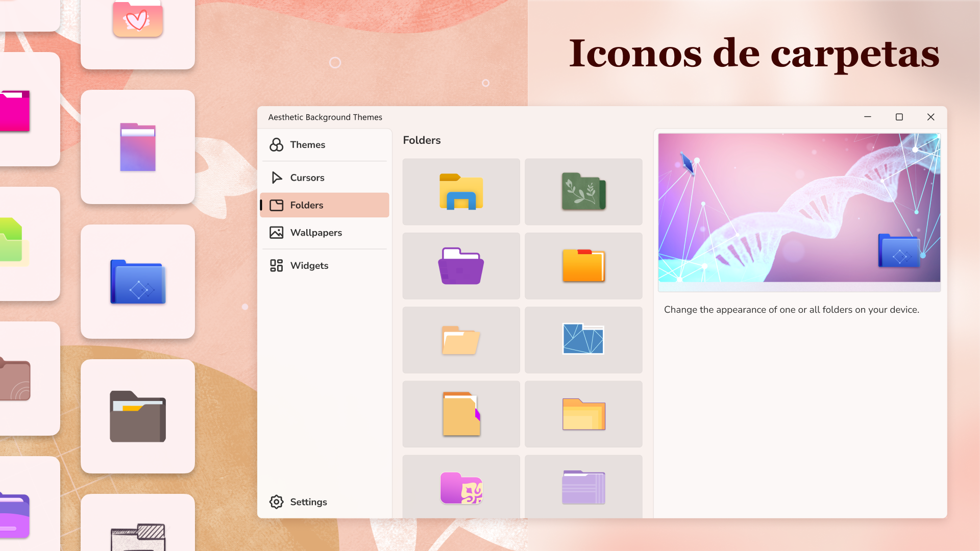The width and height of the screenshot is (980, 551).
Task: Choose the default yellow Windows folder icon
Action: coord(461,192)
